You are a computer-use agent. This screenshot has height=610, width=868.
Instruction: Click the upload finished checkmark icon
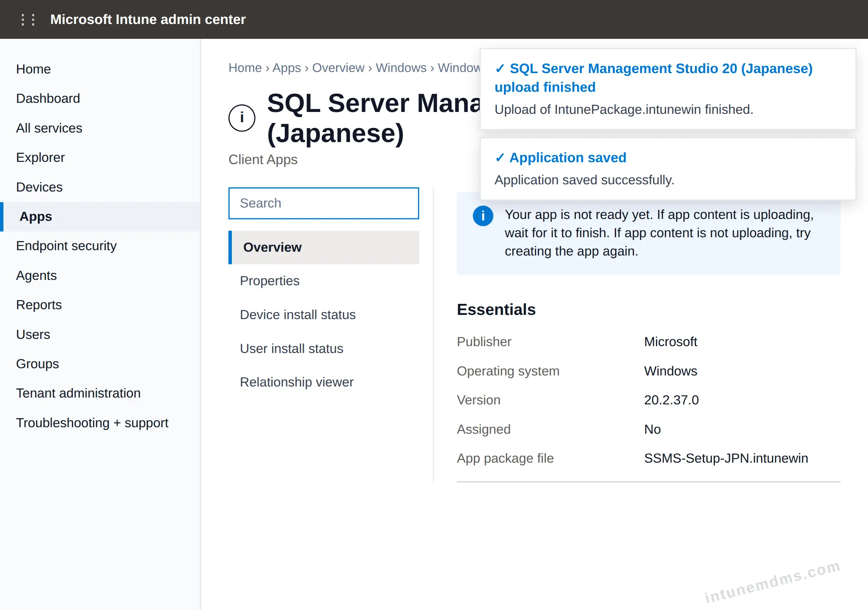(500, 69)
